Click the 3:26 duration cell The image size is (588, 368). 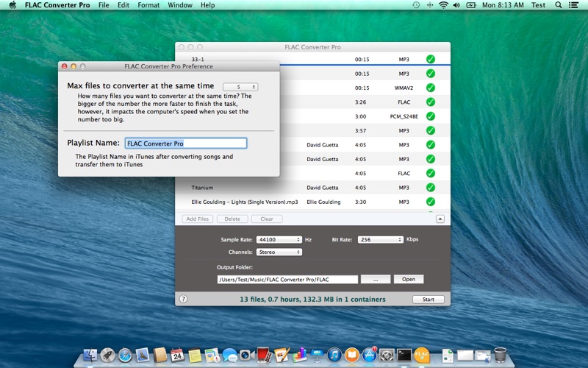point(360,102)
